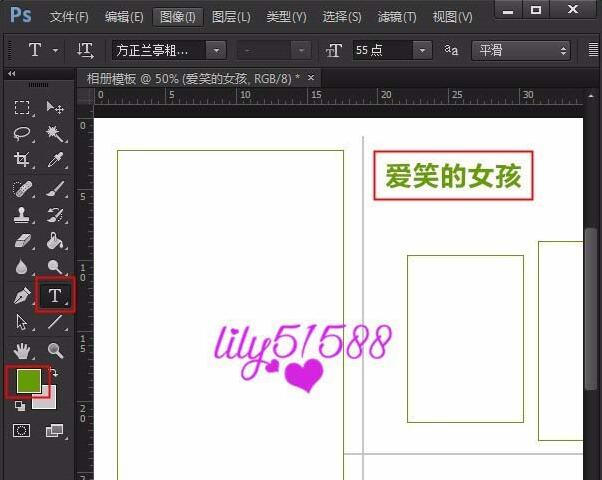The image size is (602, 480).
Task: Click the 55 点 font size field
Action: pos(382,50)
